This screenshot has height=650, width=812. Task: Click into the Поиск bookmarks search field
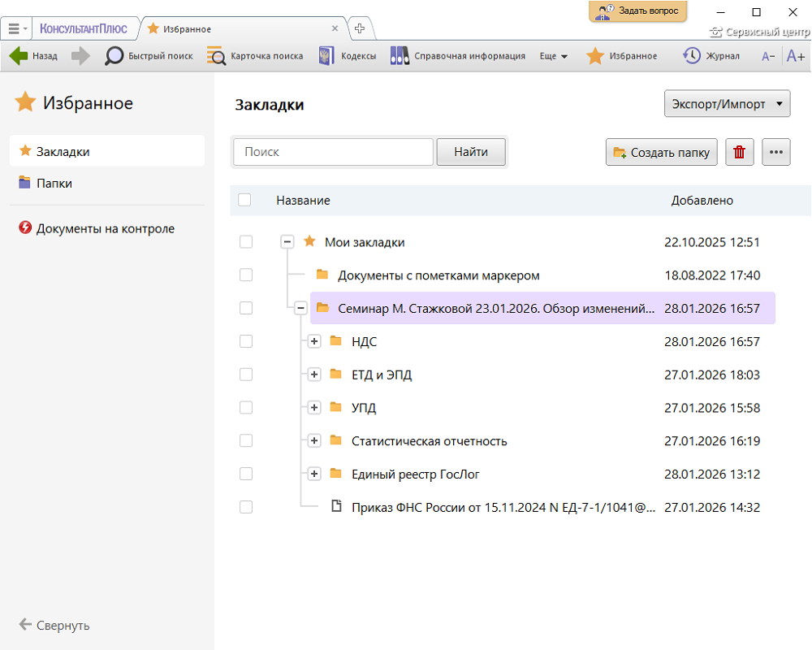pyautogui.click(x=333, y=152)
